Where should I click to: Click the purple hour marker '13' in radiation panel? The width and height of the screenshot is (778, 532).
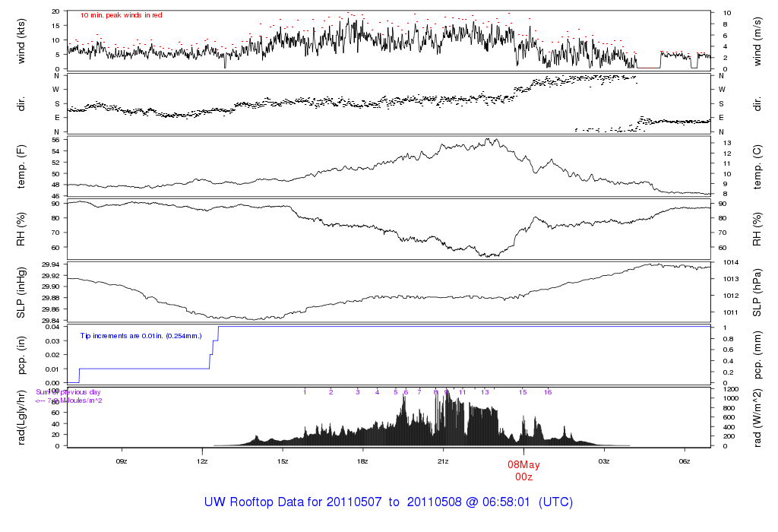click(x=485, y=392)
